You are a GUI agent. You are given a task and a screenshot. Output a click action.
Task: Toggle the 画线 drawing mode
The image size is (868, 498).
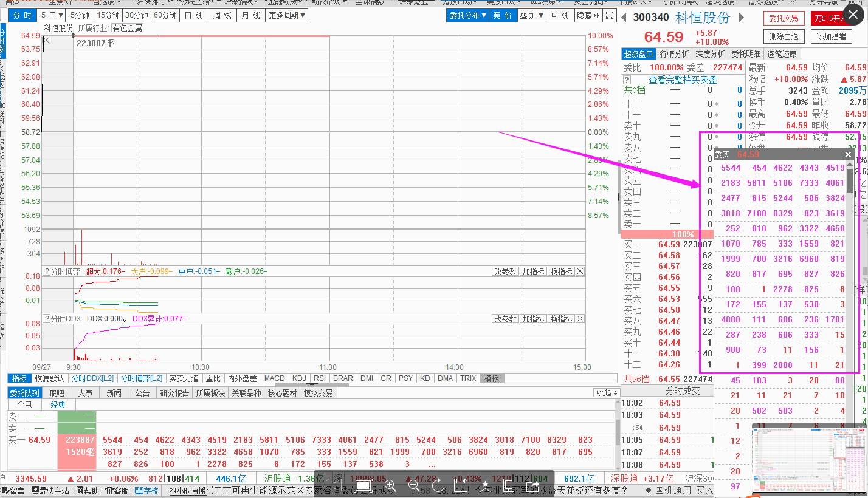tap(560, 15)
